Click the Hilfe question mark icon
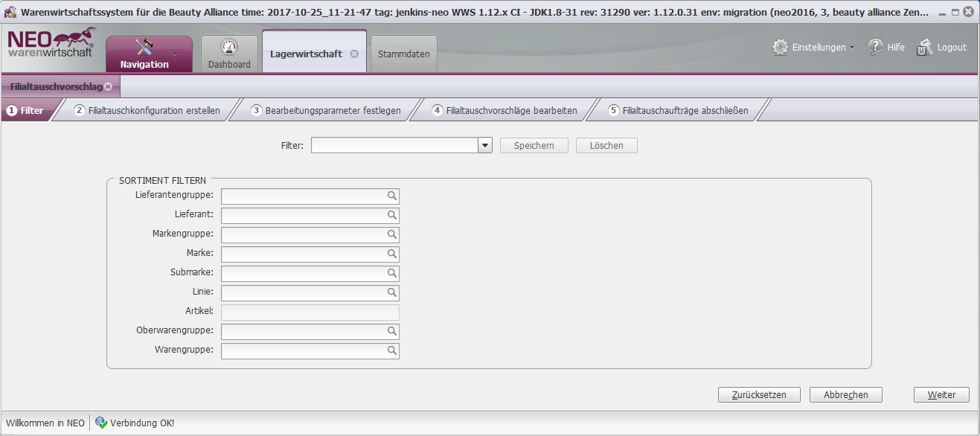 click(x=876, y=47)
